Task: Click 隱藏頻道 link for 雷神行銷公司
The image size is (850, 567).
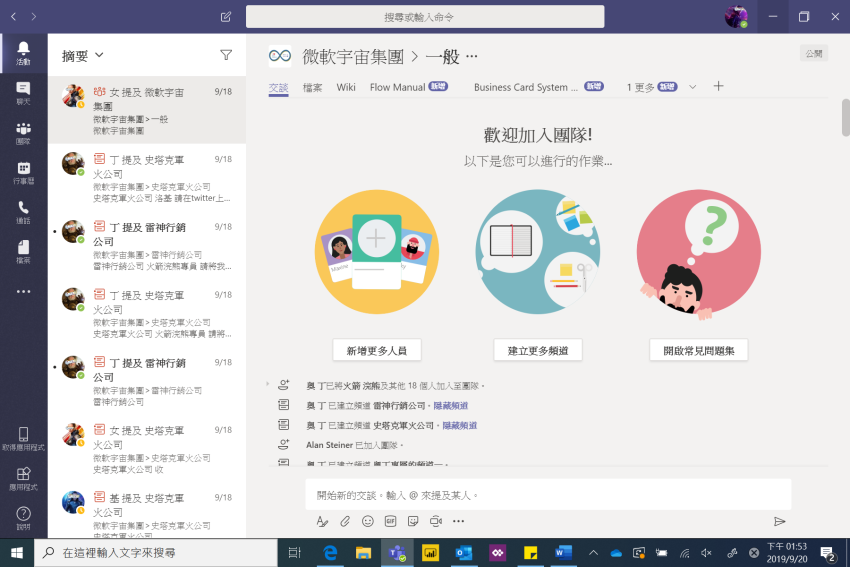Action: click(450, 405)
